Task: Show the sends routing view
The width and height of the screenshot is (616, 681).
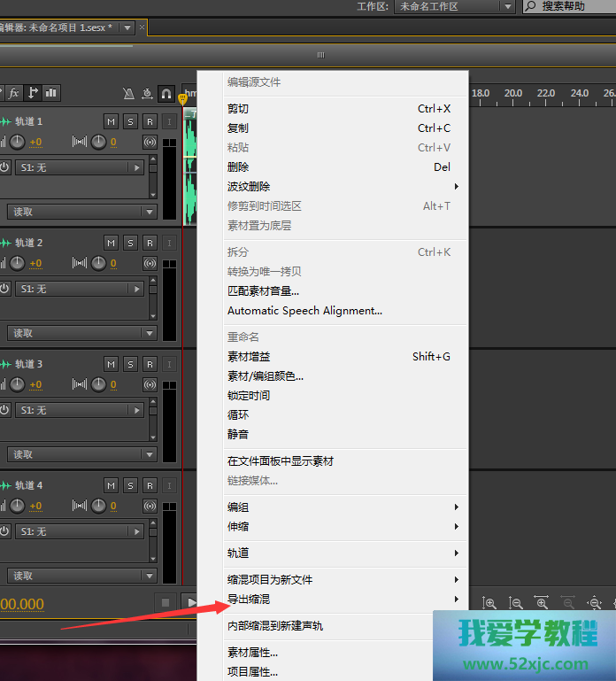Action: [34, 93]
